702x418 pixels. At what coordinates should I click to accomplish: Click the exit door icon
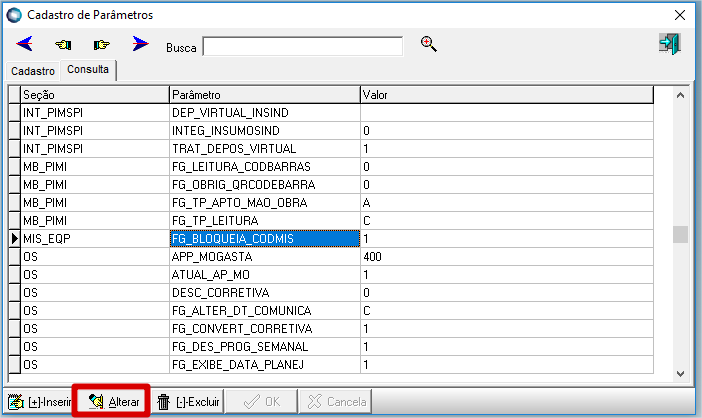tap(670, 44)
